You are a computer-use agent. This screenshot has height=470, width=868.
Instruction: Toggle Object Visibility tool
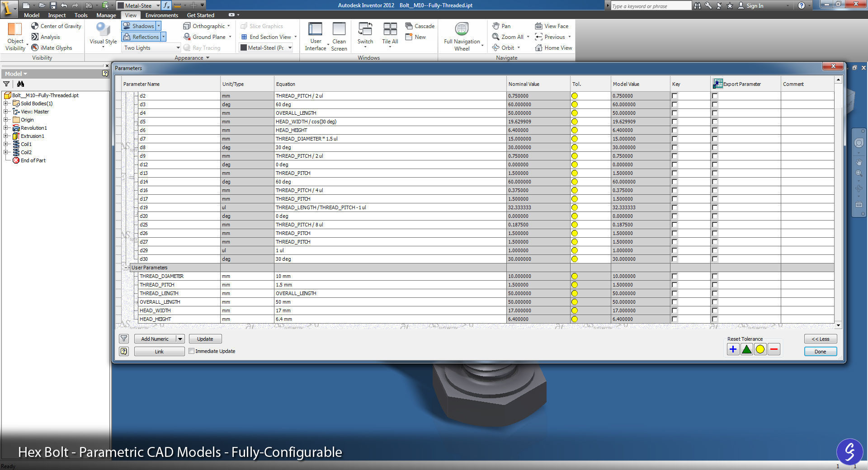[15, 36]
